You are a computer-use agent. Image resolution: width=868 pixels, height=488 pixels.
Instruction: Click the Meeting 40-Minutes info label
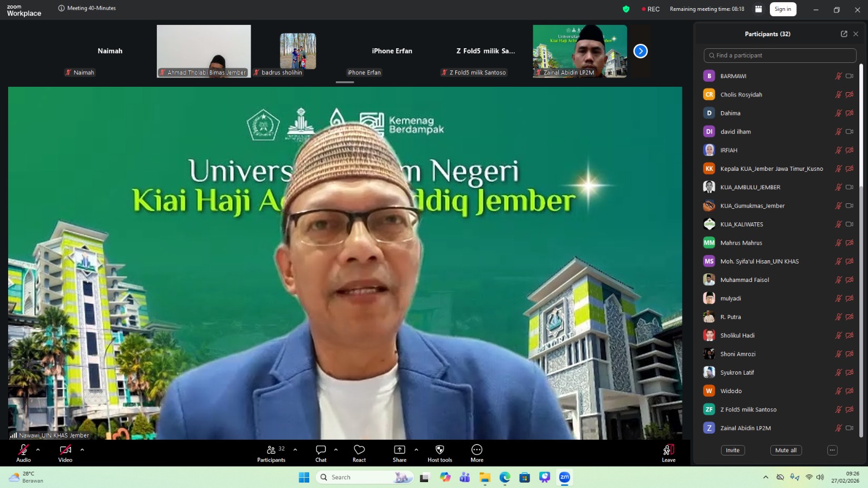[x=88, y=8]
